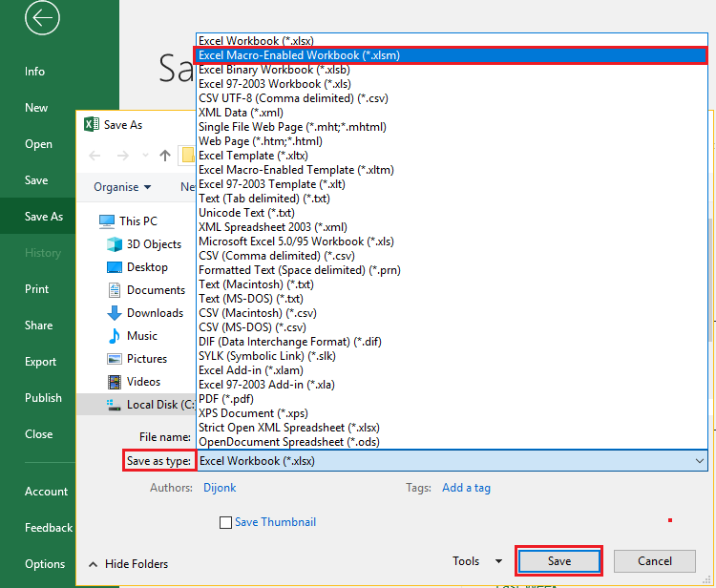Choose CSV UTF-8 (Comma delimited)

coord(453,98)
